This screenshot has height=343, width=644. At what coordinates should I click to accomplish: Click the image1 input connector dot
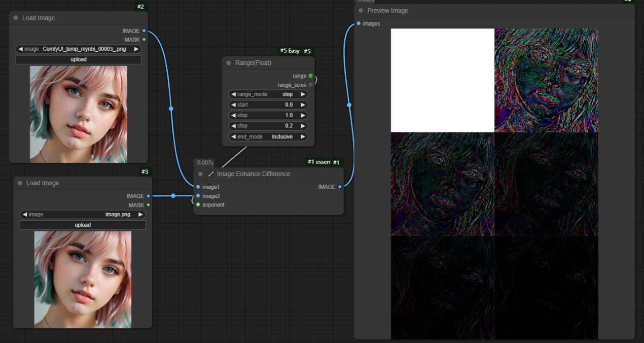coord(198,187)
